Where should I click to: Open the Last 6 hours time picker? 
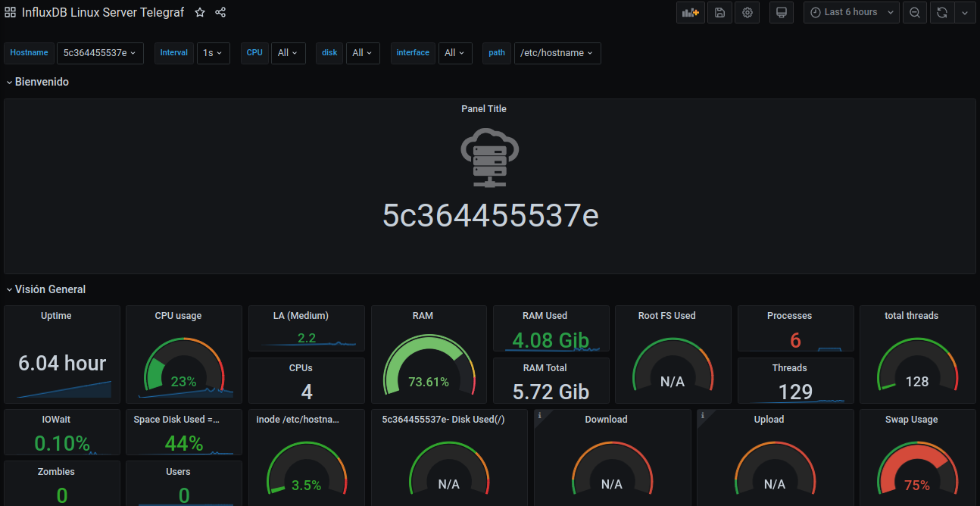coord(851,12)
